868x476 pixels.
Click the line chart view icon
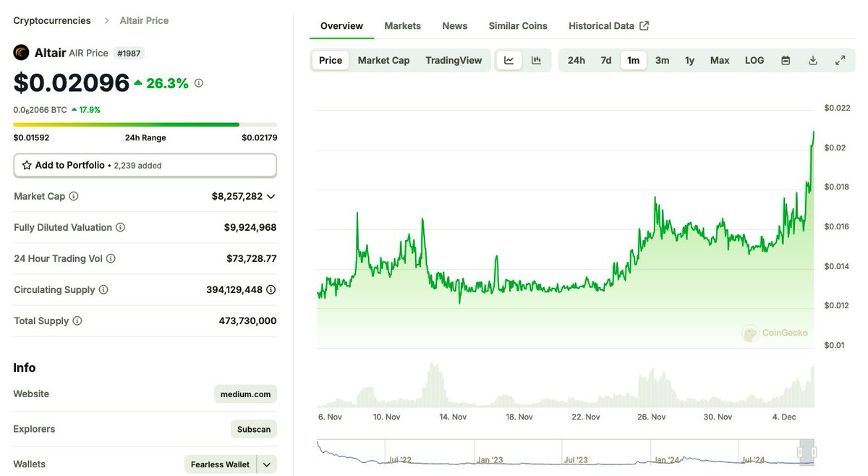pos(509,61)
